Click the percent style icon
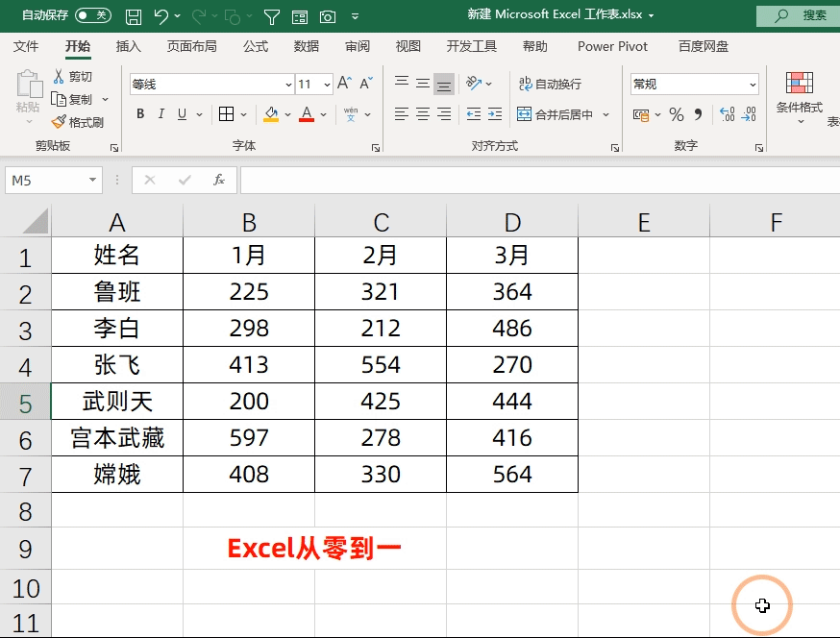 point(677,114)
